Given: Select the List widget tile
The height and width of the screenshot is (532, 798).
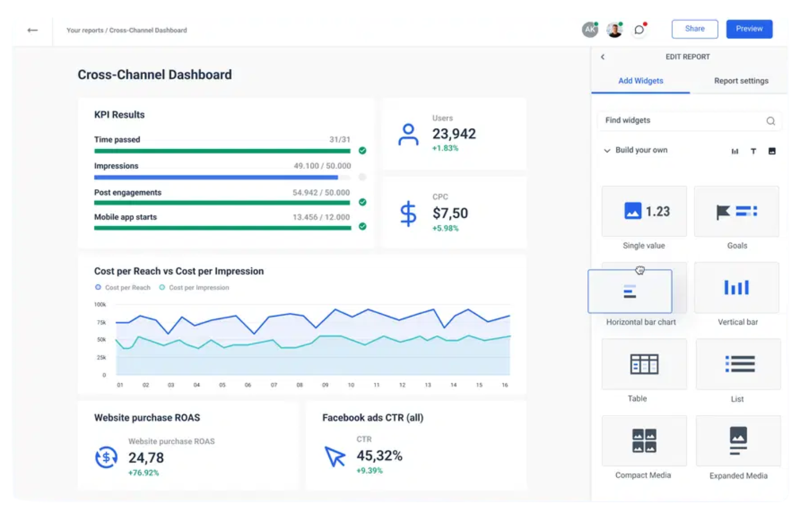Looking at the screenshot, I should [738, 364].
